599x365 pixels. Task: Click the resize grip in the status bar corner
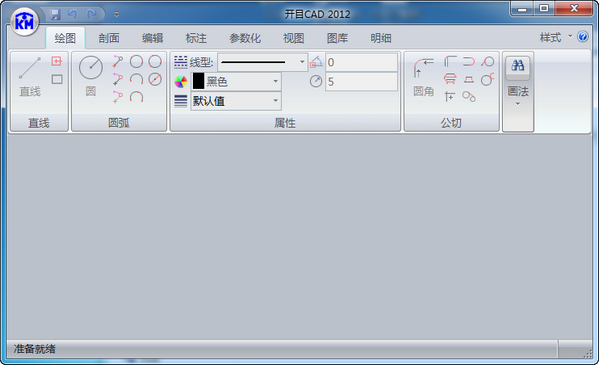coord(588,354)
